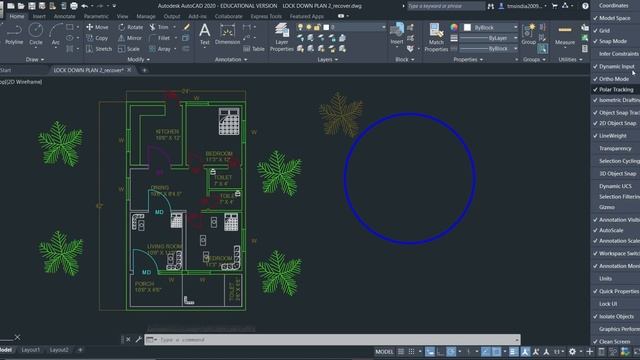Expand the Layers panel dropdown

pyautogui.click(x=328, y=60)
